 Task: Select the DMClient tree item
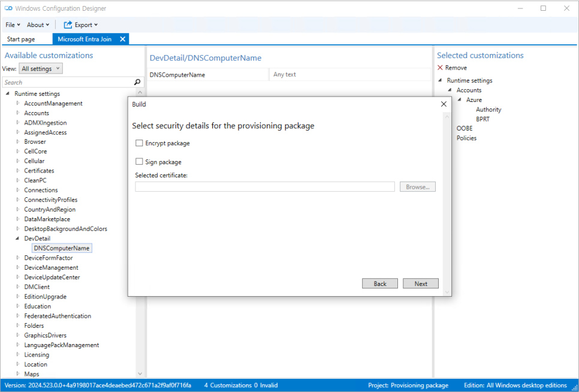pyautogui.click(x=37, y=287)
